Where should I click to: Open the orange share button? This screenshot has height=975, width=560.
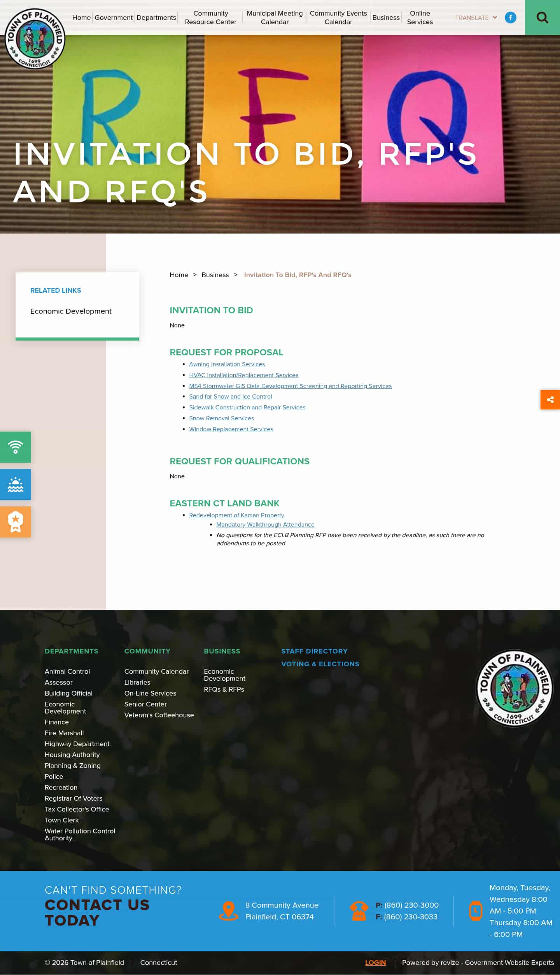pos(550,400)
